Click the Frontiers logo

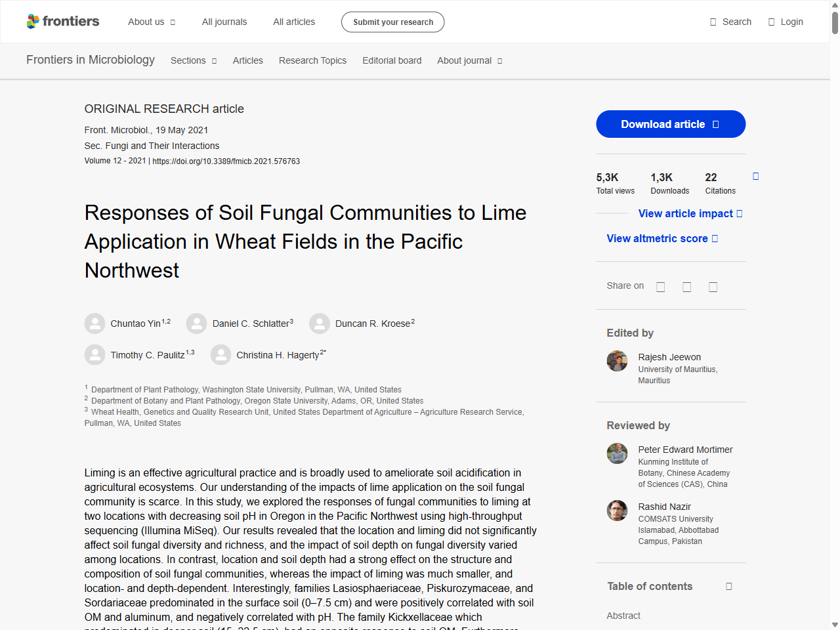coord(63,21)
